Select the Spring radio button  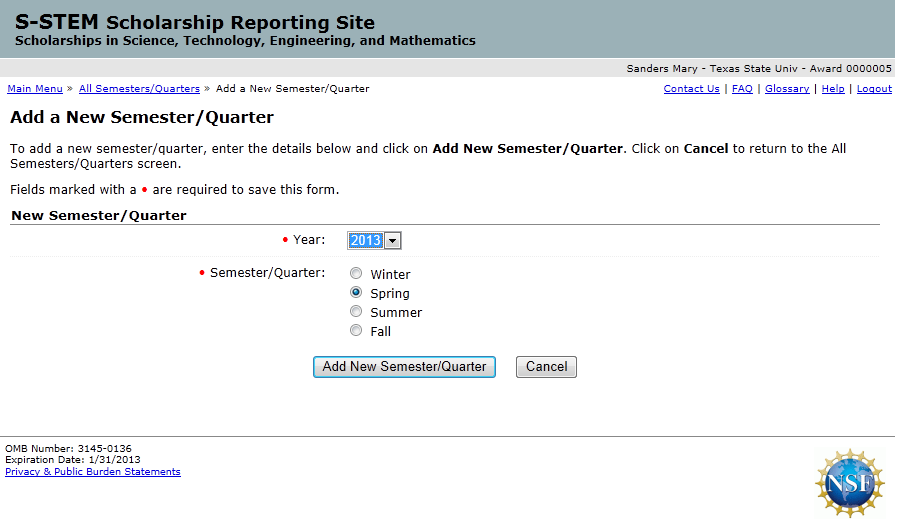[x=356, y=293]
